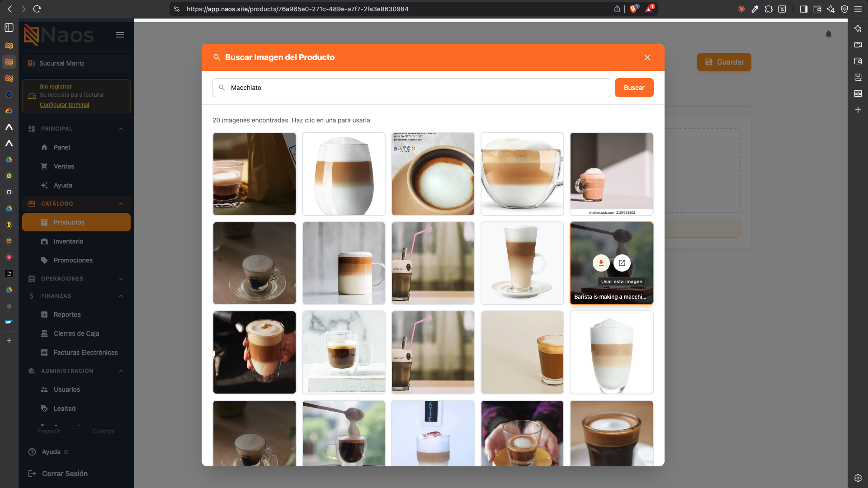The width and height of the screenshot is (868, 488).
Task: Reload the page with browser refresh icon
Action: [x=37, y=9]
